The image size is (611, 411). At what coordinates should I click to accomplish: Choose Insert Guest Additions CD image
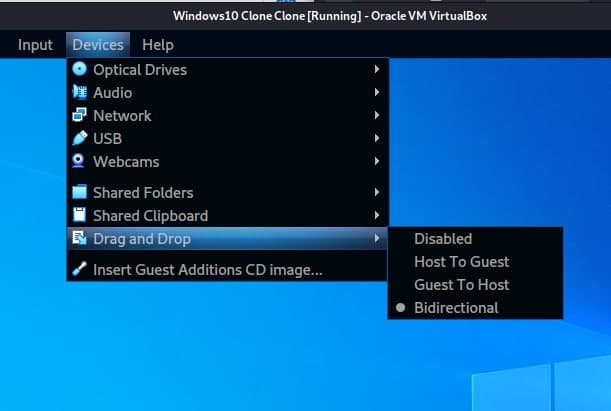point(207,270)
